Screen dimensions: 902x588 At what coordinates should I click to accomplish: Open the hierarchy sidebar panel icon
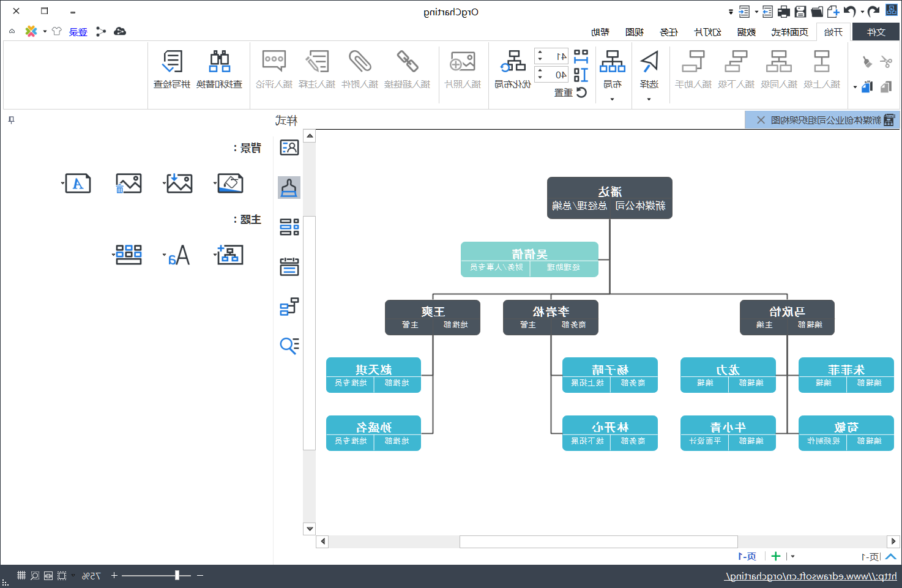[x=289, y=306]
